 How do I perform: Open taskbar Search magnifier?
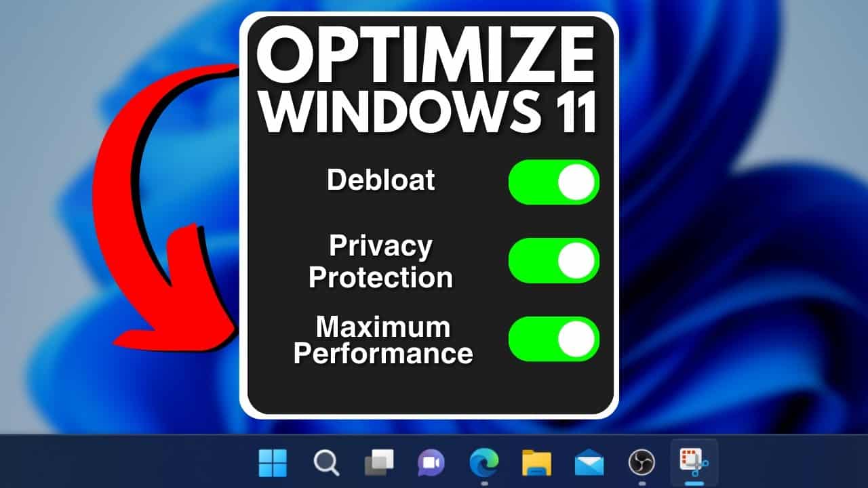(326, 464)
